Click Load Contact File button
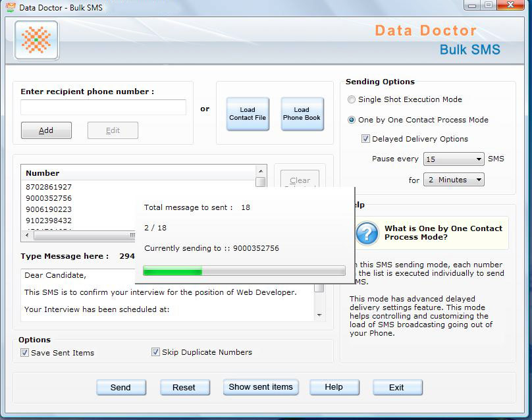Screen dimensions: 532x420 [x=248, y=114]
